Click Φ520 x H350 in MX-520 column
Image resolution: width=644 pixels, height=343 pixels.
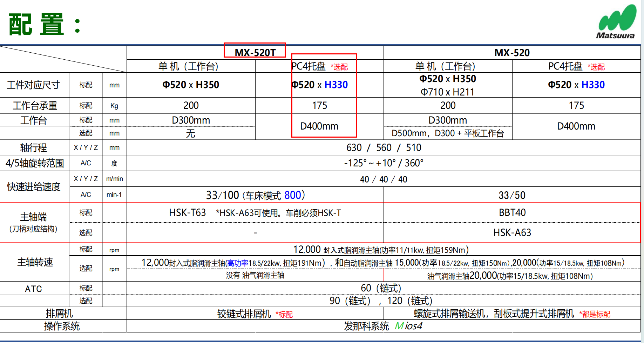[x=448, y=79]
